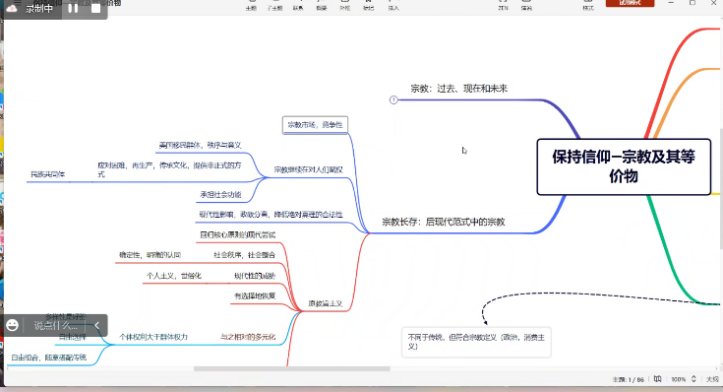Screen dimensions: 723x392
Task: Select the 概要 summary tool
Action: pyautogui.click(x=321, y=6)
